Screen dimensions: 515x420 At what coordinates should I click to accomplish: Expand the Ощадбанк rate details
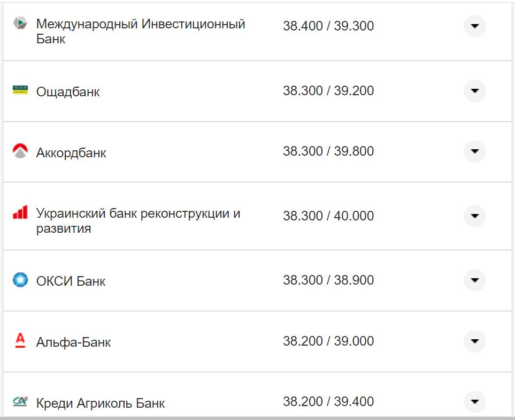(474, 91)
